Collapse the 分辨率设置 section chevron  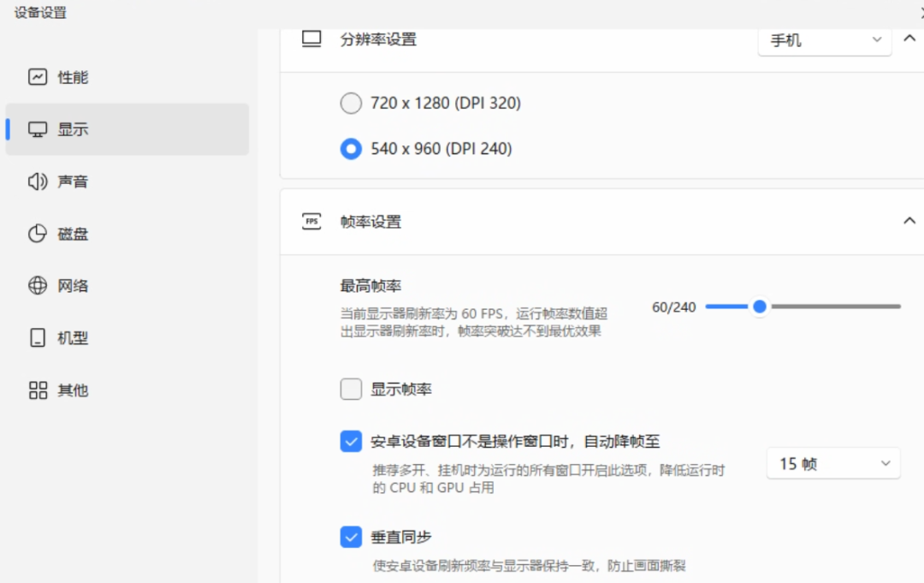(909, 39)
